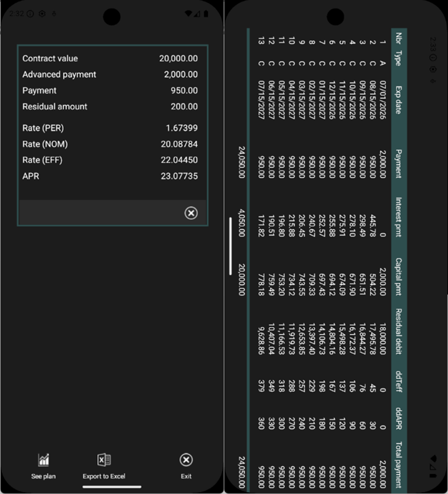The height and width of the screenshot is (494, 448).
Task: Tap the Exit circle-X icon
Action: pyautogui.click(x=186, y=460)
